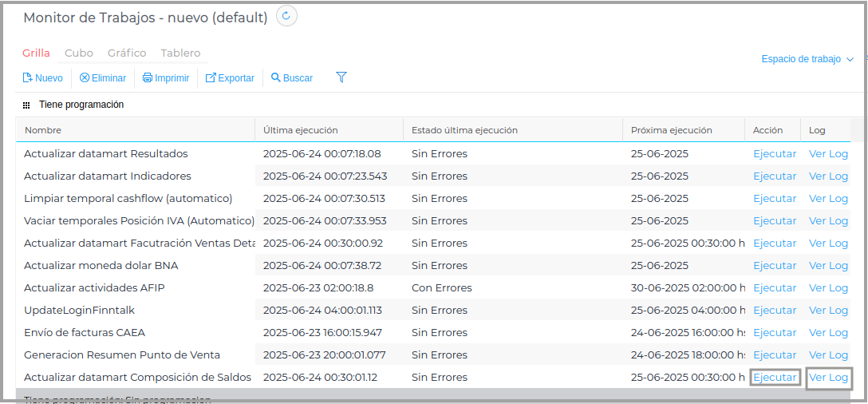This screenshot has height=404, width=868.
Task: Sort by the Nombre column header
Action: point(43,130)
